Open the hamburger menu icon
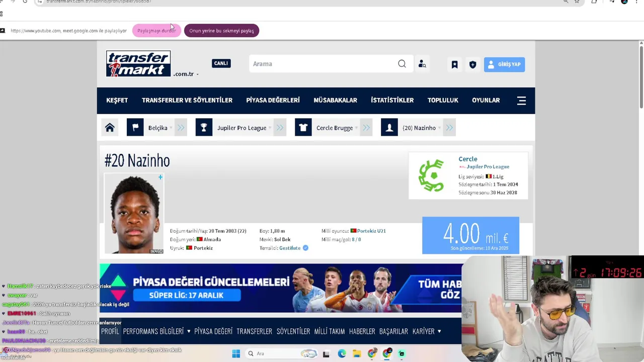This screenshot has height=362, width=644. point(522,101)
